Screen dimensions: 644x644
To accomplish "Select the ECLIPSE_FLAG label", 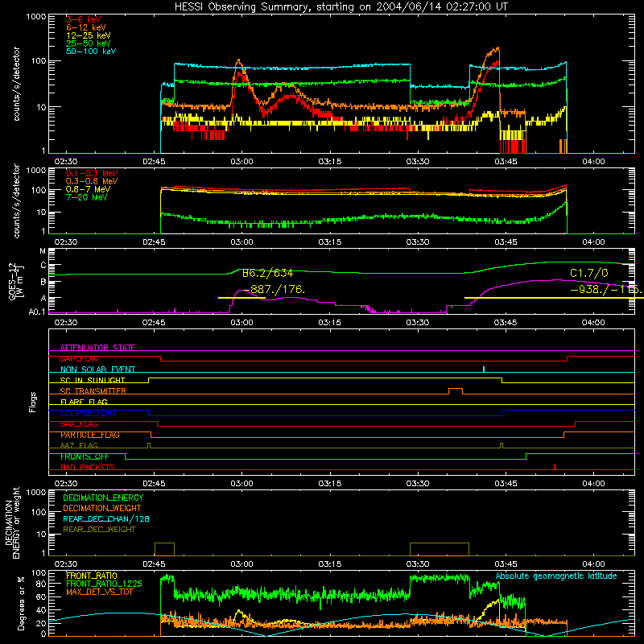I will coord(88,413).
